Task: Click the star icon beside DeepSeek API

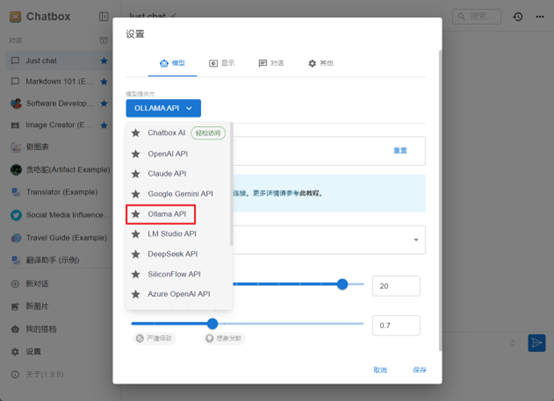Action: (136, 254)
